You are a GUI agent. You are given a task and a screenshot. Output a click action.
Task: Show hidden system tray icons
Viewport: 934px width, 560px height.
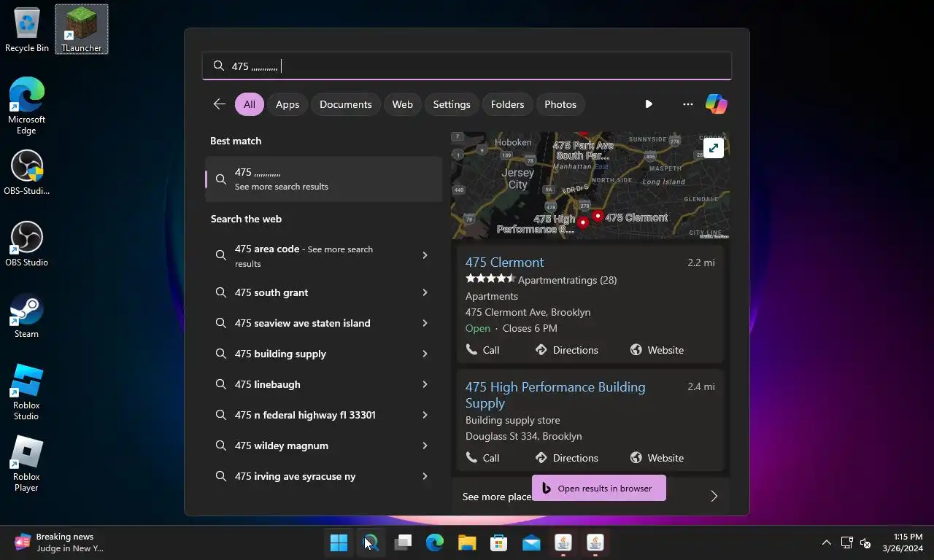coord(826,542)
